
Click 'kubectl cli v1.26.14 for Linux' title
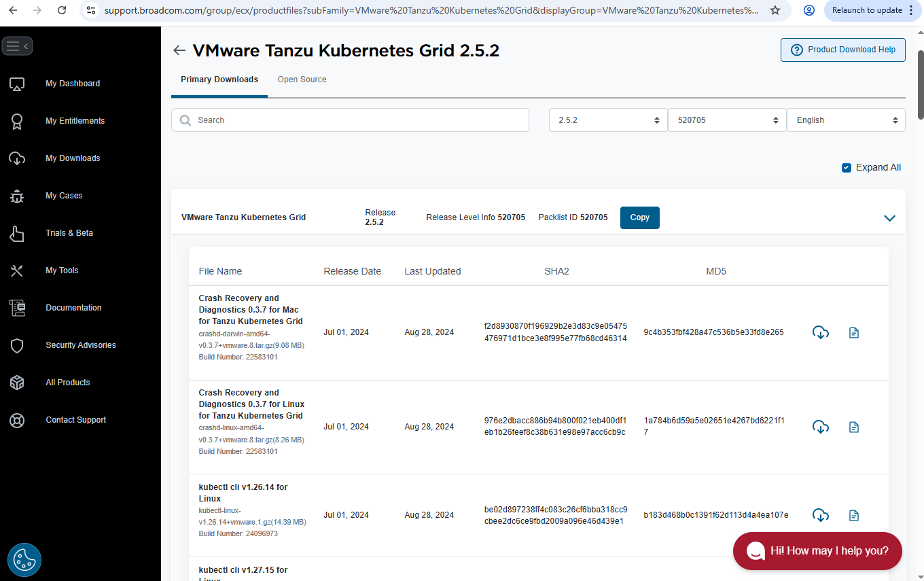243,493
